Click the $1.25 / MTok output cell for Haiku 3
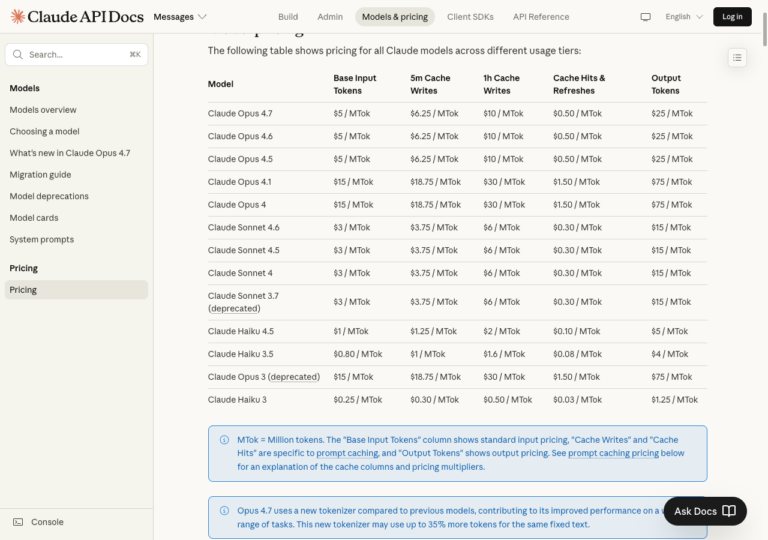Viewport: 768px width, 540px height. click(674, 399)
